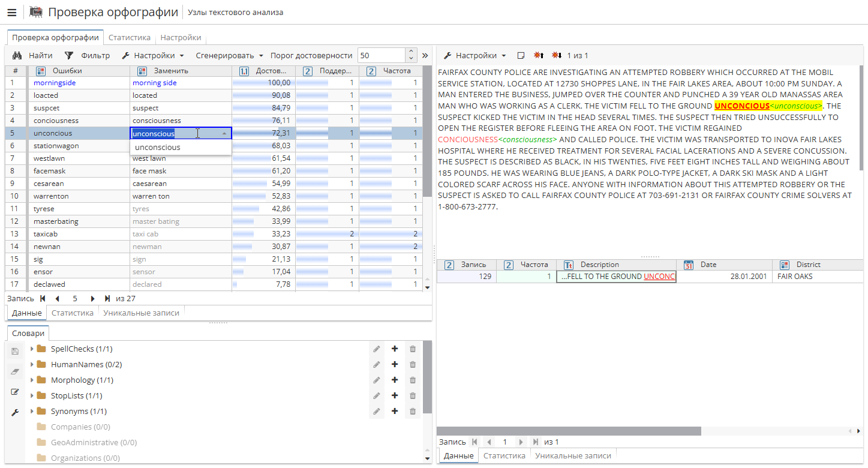Open Статистика tab under records grid

[504, 455]
